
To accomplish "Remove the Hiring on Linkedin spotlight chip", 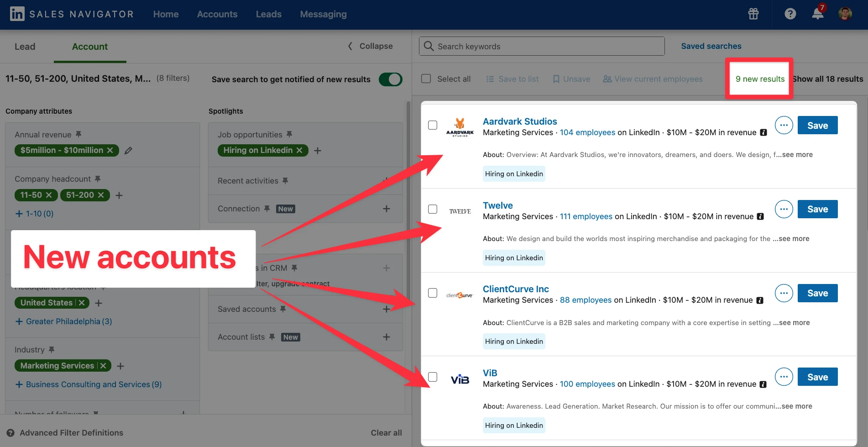I will pos(299,150).
